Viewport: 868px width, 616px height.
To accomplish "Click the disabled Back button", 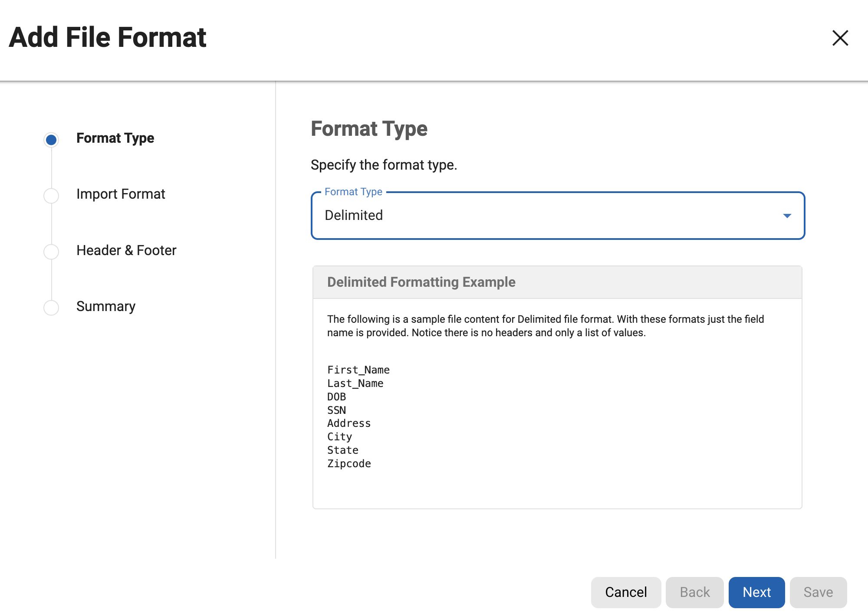I will click(x=694, y=592).
